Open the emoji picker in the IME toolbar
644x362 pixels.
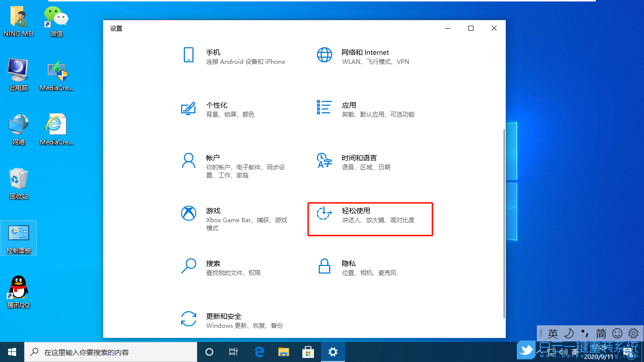click(617, 333)
